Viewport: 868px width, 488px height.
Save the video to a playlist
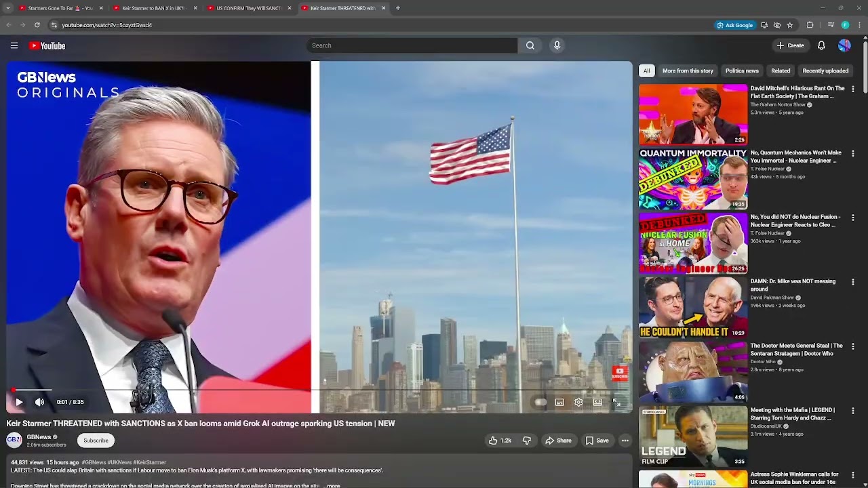click(x=597, y=441)
